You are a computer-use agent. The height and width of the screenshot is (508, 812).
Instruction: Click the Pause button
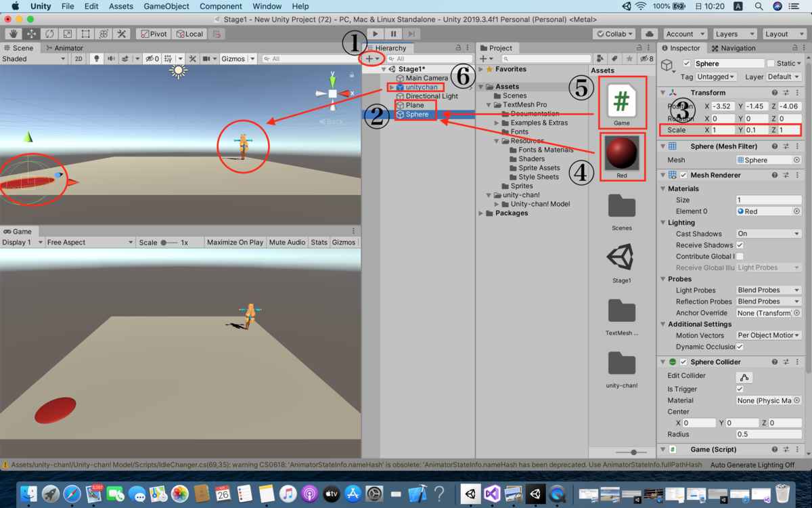coord(393,34)
